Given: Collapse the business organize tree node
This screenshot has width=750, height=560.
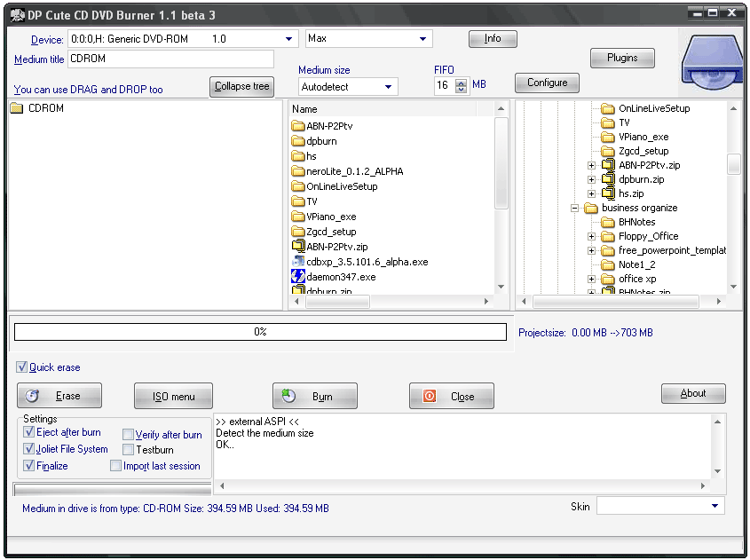Looking at the screenshot, I should pos(575,208).
